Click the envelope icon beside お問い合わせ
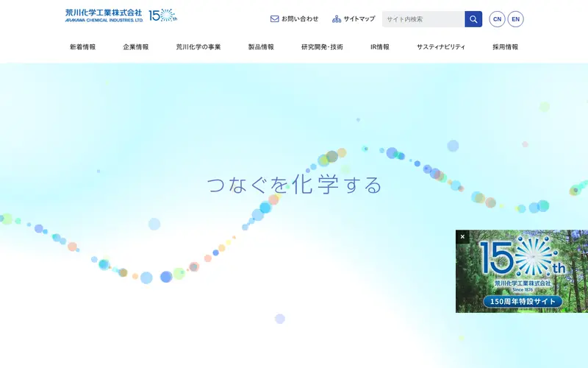This screenshot has height=368, width=588. click(274, 19)
